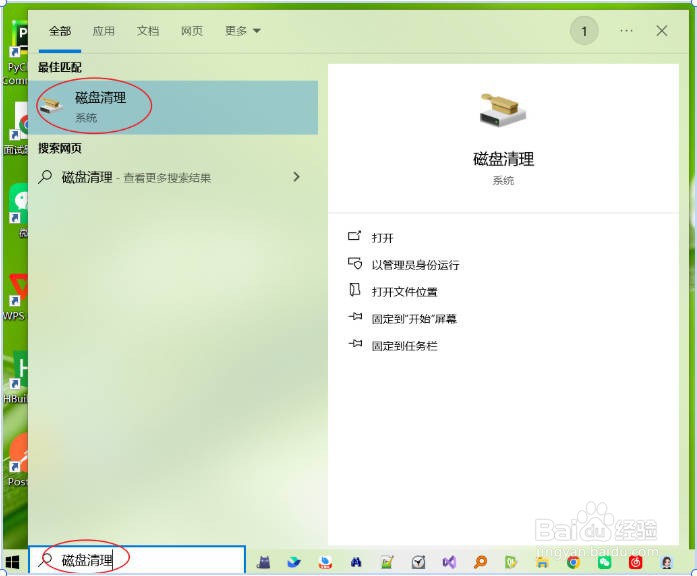Open the green play icon app in taskbar
The width and height of the screenshot is (697, 576).
[x=511, y=563]
